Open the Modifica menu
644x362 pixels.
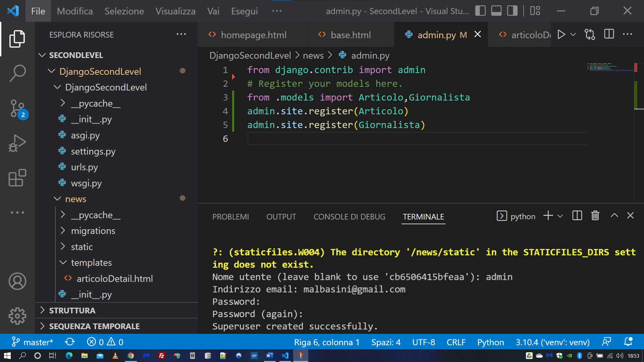pos(75,11)
